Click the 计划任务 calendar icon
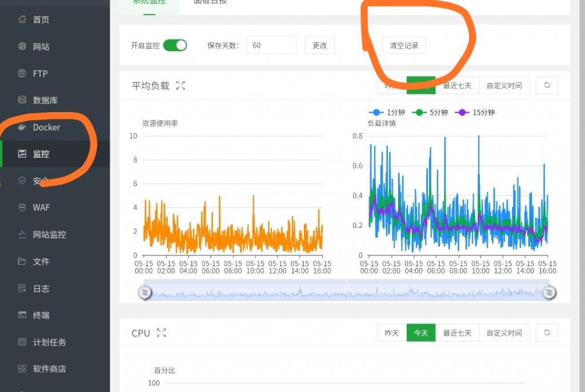 coord(22,342)
